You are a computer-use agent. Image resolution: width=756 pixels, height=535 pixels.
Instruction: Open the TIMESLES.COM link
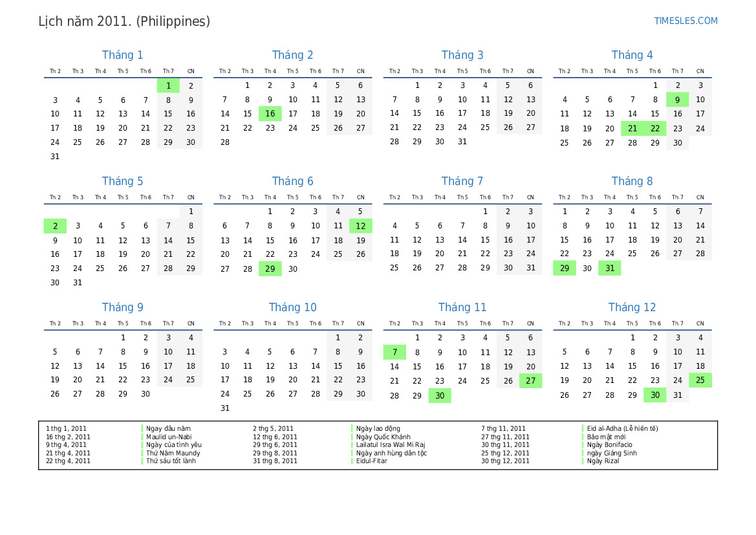click(686, 21)
